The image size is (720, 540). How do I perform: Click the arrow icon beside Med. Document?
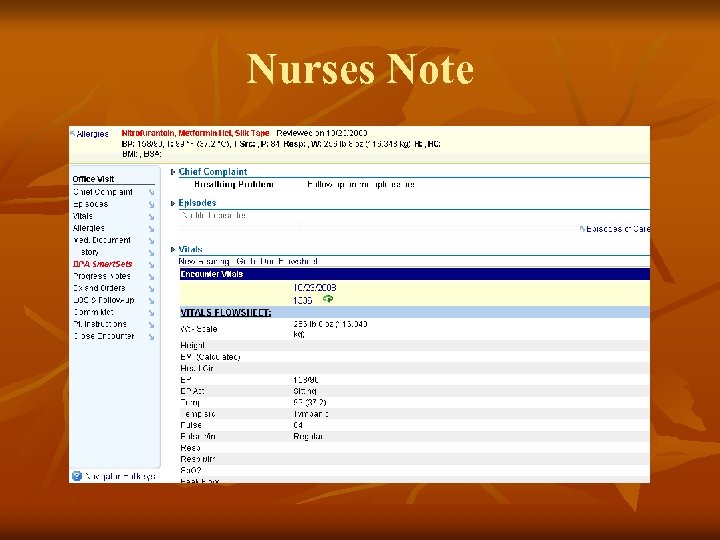click(152, 241)
